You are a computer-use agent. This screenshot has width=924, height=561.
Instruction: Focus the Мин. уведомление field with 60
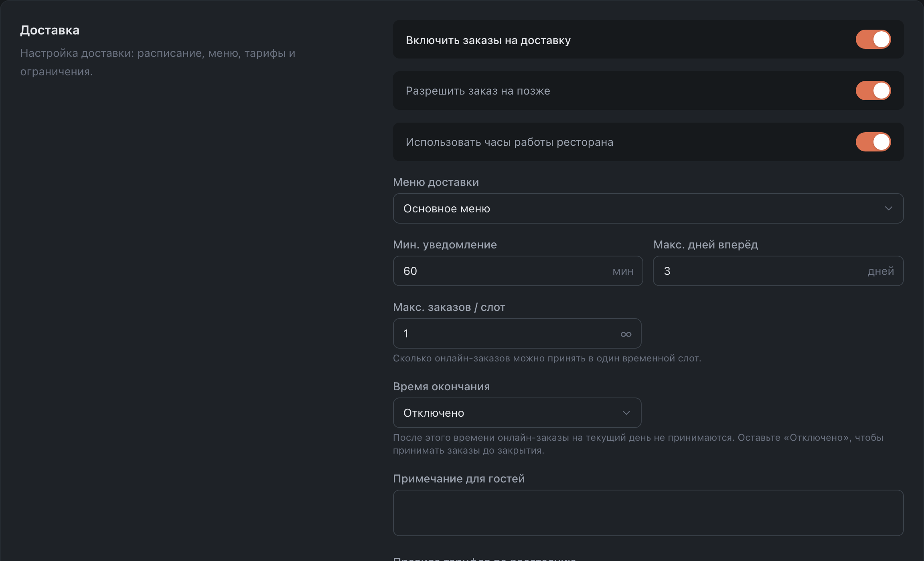518,271
